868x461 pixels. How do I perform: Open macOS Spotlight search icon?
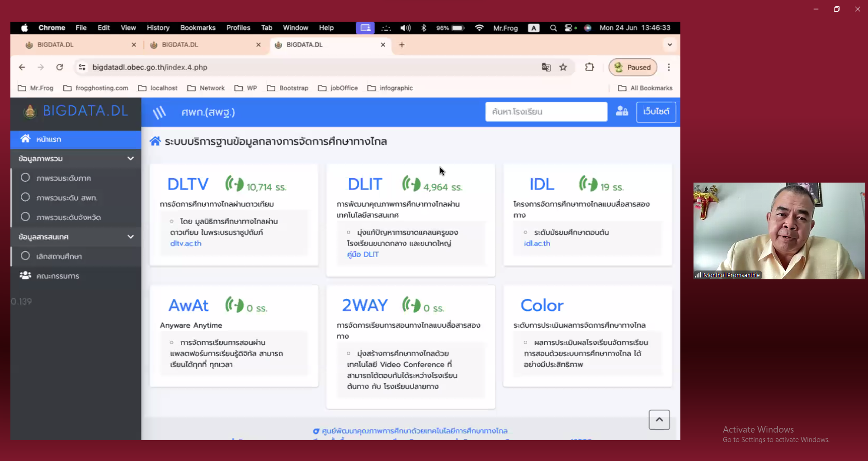coord(553,28)
